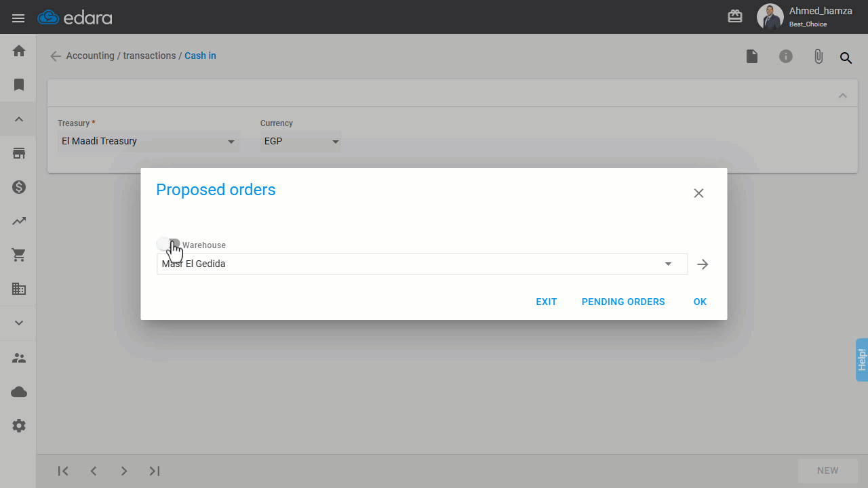Open the Currency dropdown

[x=300, y=142]
